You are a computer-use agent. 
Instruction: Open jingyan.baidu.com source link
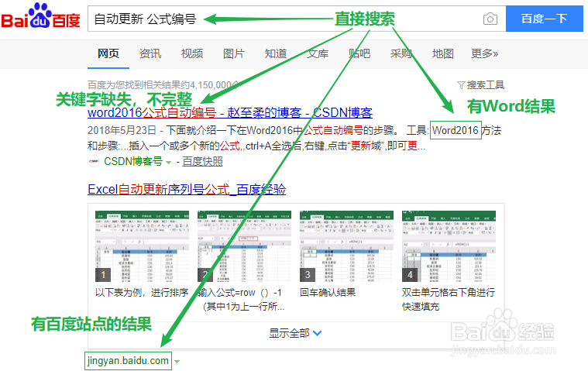[x=128, y=361]
